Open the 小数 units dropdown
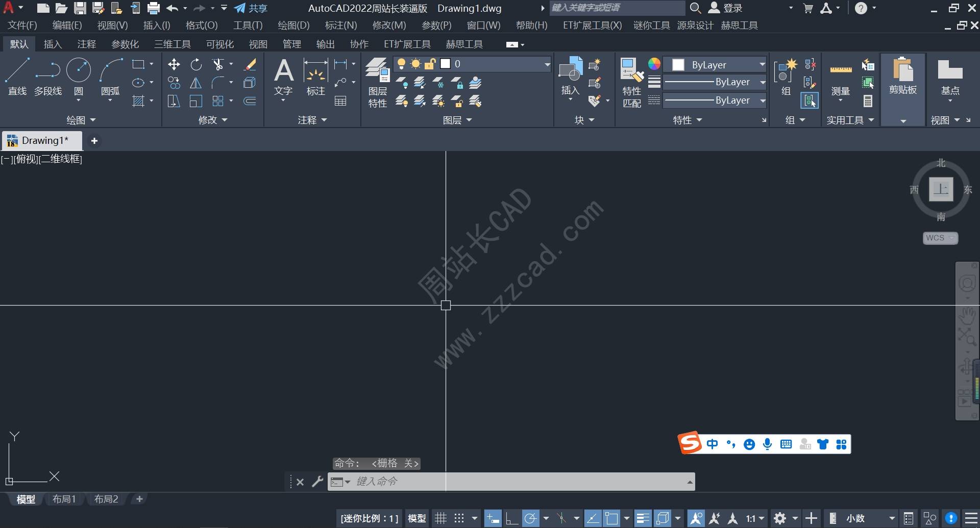Viewport: 980px width, 528px height. pyautogui.click(x=870, y=518)
